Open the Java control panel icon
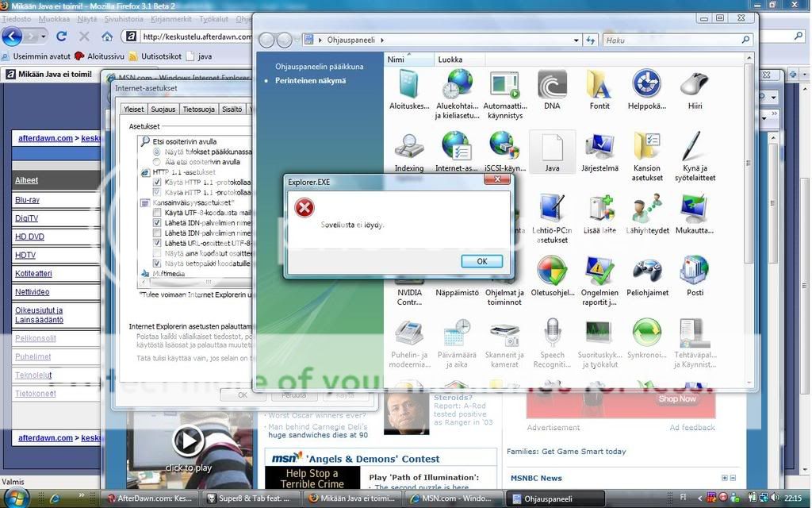Viewport: 812px width, 508px height. (552, 152)
